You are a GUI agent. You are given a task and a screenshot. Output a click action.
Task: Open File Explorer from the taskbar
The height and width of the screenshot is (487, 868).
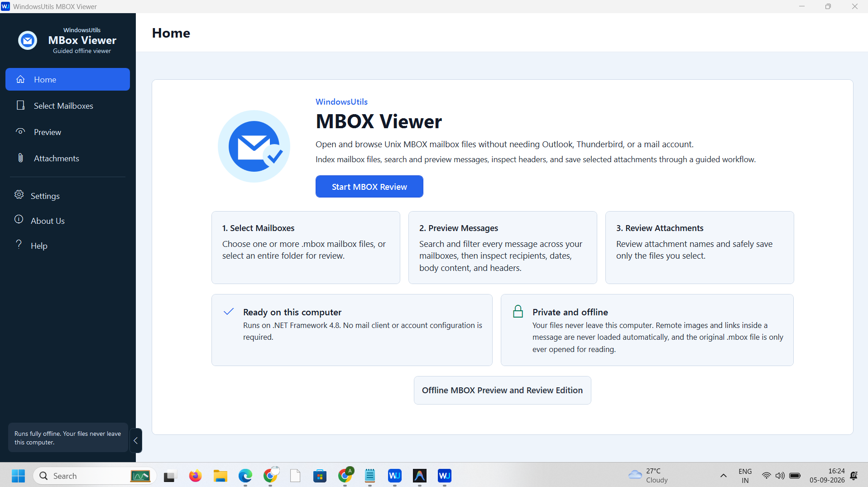coord(221,476)
